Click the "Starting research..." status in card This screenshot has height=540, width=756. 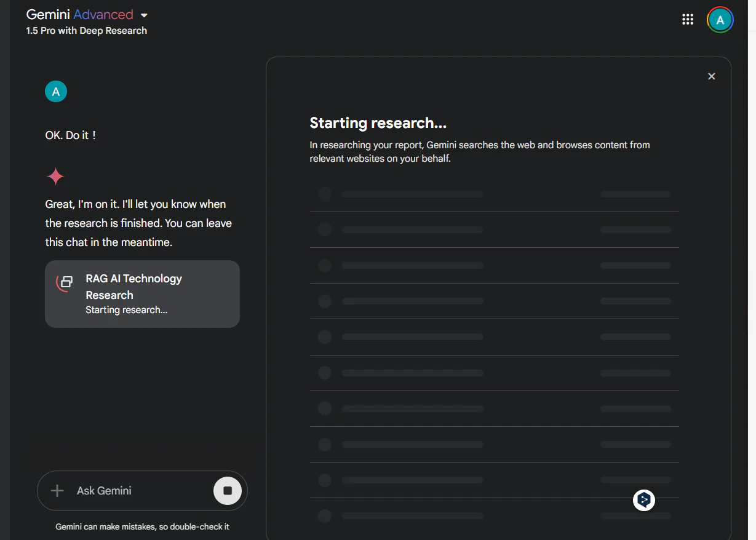[127, 310]
